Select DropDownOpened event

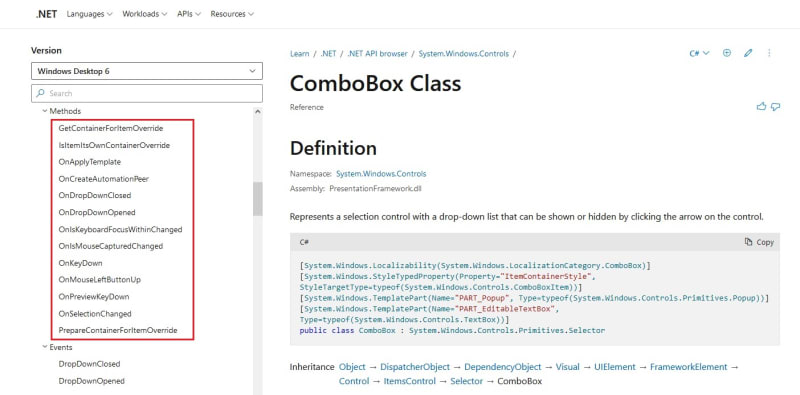click(x=91, y=381)
